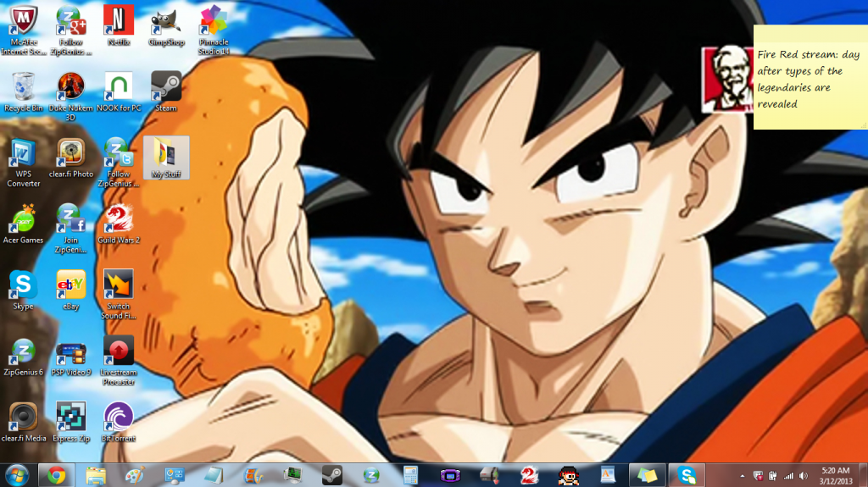Select the Steam desktop shortcut
The image size is (868, 487).
click(166, 91)
